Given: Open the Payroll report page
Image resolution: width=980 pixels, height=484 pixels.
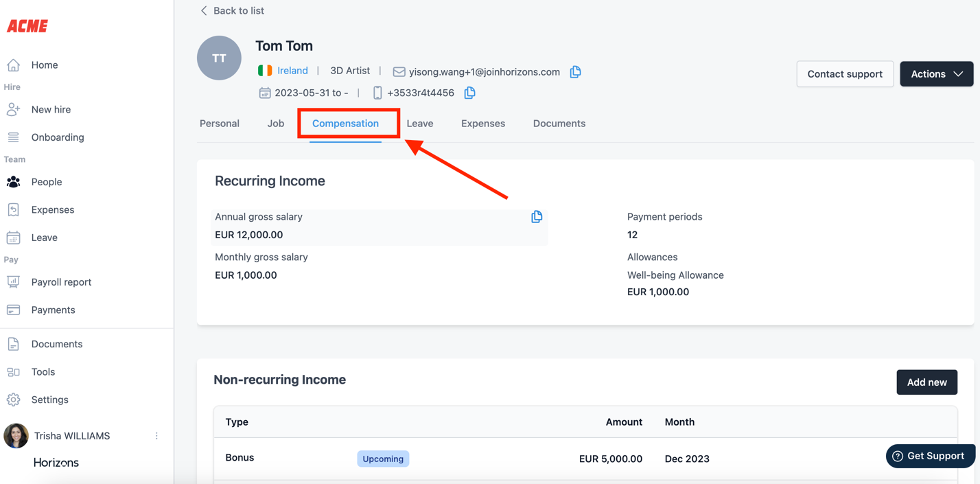Looking at the screenshot, I should (61, 282).
